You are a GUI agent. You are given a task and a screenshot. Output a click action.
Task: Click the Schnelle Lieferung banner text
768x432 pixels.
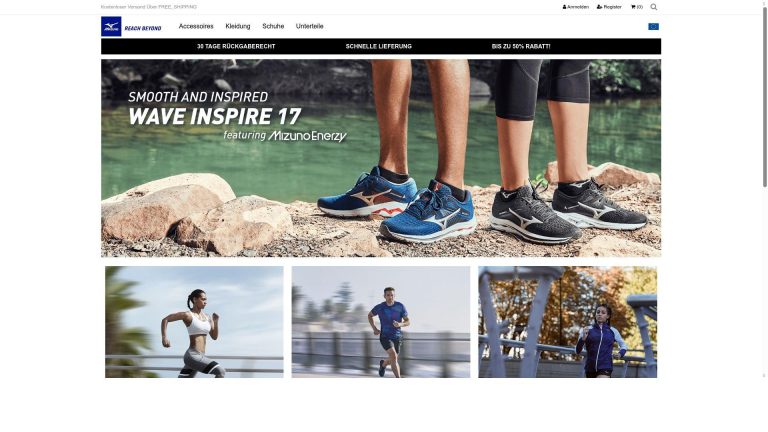(379, 47)
